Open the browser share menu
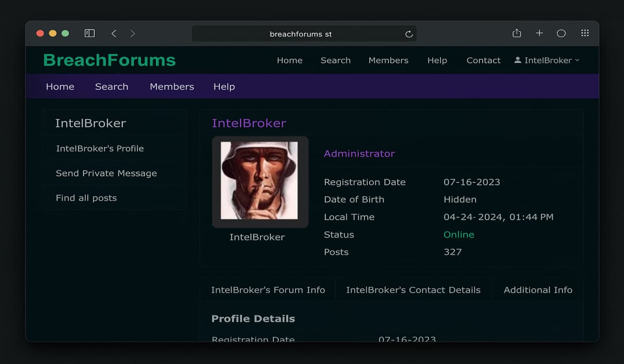 (516, 33)
